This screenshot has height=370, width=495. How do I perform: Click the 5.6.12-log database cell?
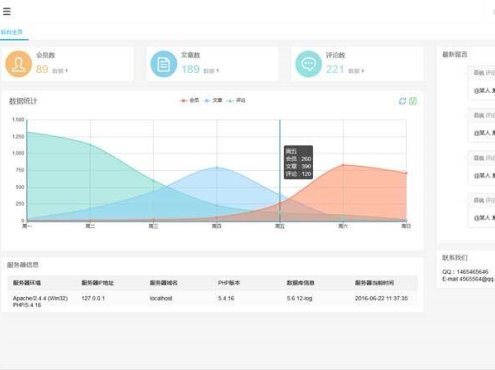299,298
